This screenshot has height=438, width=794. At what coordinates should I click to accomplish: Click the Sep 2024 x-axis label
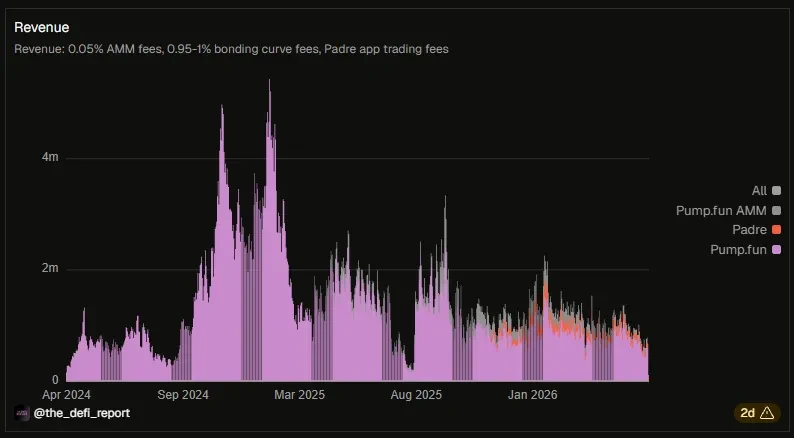coord(183,395)
